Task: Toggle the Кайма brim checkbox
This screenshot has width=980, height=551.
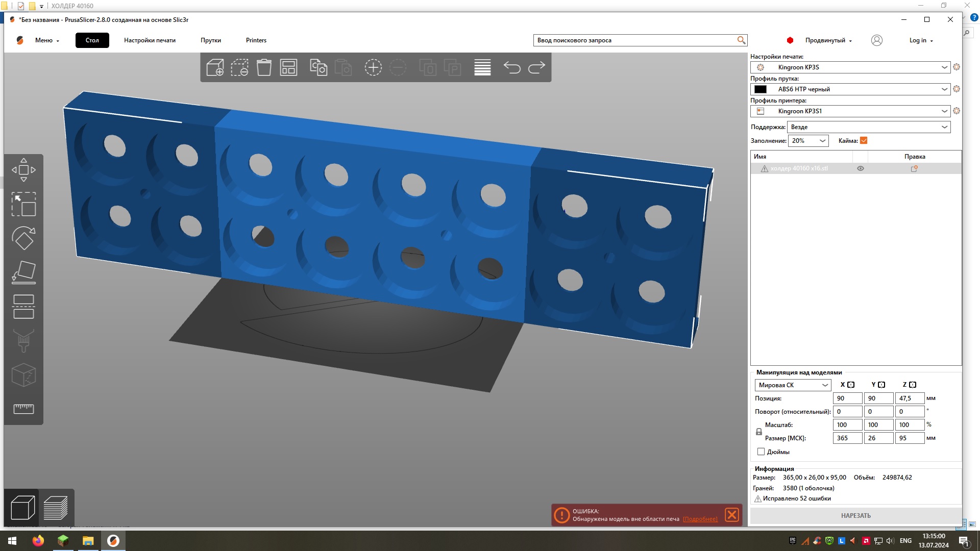Action: (x=864, y=141)
